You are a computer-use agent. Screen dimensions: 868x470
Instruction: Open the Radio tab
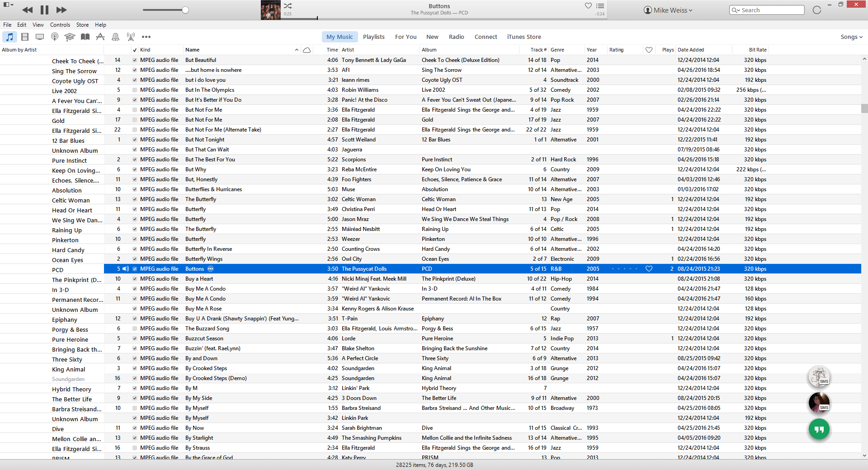tap(457, 37)
